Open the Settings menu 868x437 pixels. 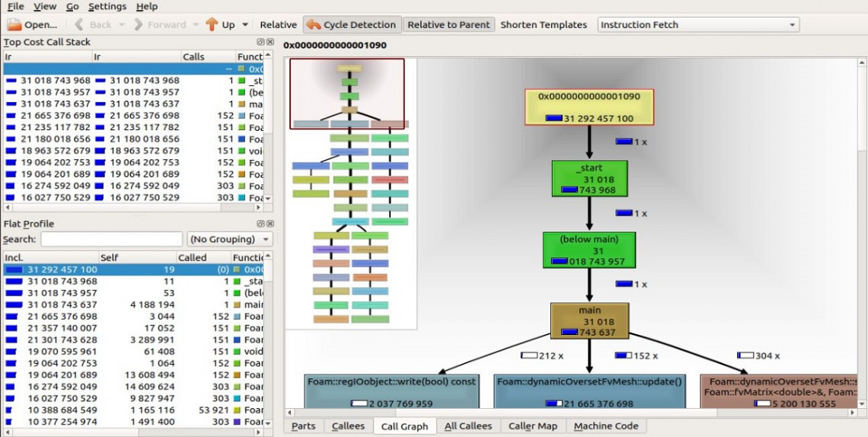point(107,6)
